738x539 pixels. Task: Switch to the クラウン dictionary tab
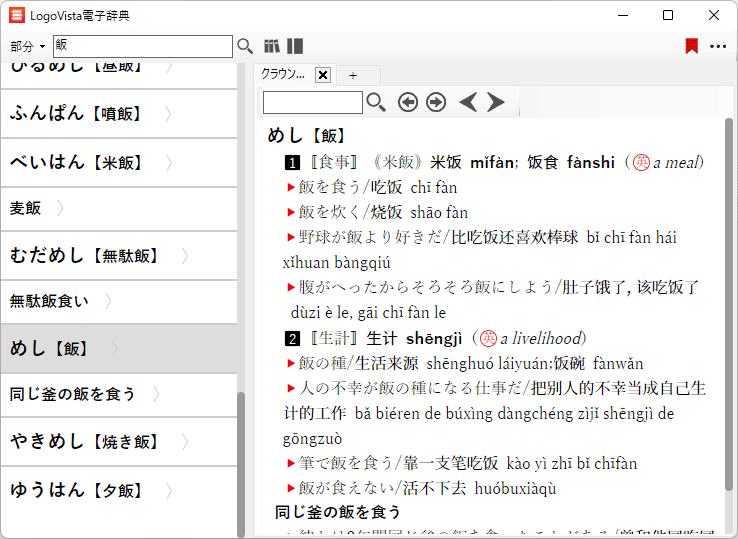[283, 75]
